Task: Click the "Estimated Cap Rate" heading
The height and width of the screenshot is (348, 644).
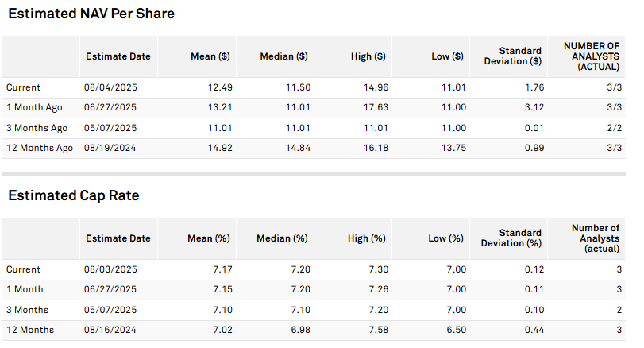Action: [x=71, y=195]
